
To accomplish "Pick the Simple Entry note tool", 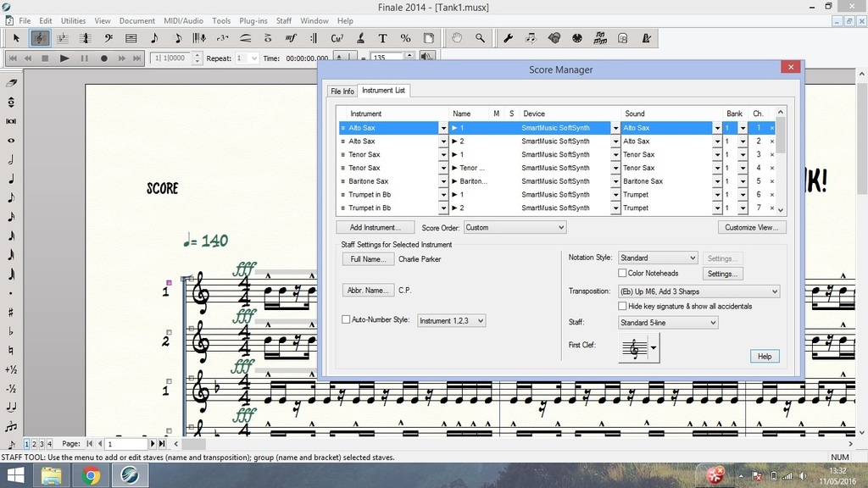I will click(x=154, y=38).
